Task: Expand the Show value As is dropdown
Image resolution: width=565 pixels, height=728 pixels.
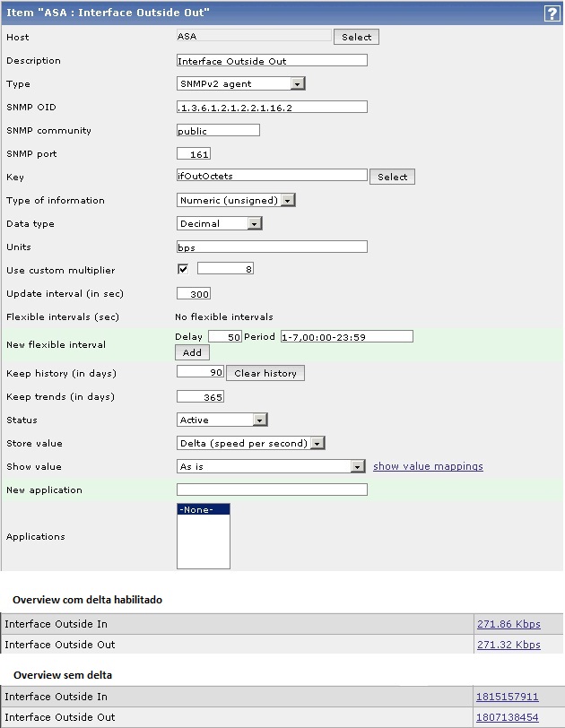Action: pos(271,466)
